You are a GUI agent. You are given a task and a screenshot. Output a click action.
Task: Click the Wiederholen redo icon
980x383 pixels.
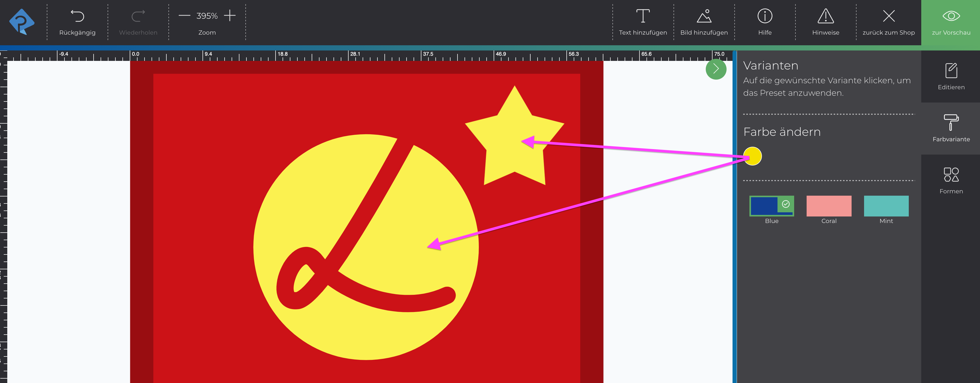point(138,16)
